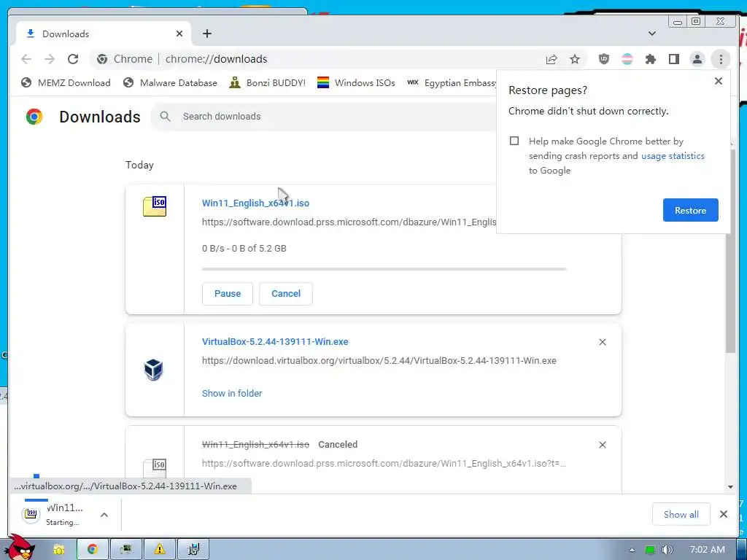Image resolution: width=747 pixels, height=560 pixels.
Task: Click the canceled Win11_English_x64v1.iso name
Action: [x=255, y=445]
